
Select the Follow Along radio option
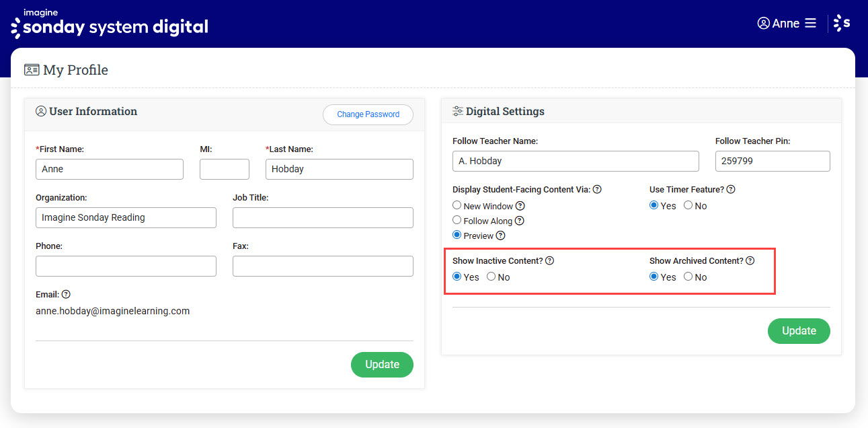click(x=457, y=221)
